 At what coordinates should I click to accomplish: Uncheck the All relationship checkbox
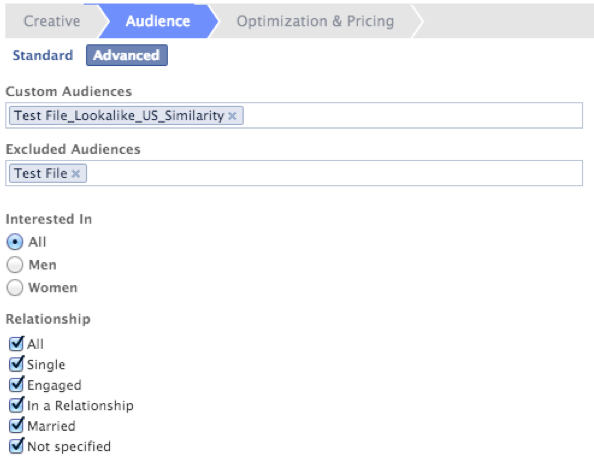pyautogui.click(x=16, y=344)
